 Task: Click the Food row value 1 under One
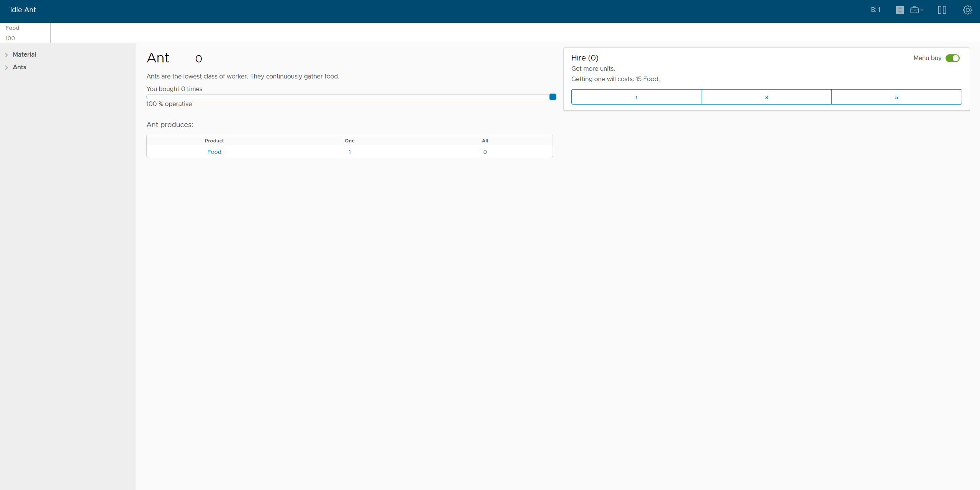(x=350, y=152)
